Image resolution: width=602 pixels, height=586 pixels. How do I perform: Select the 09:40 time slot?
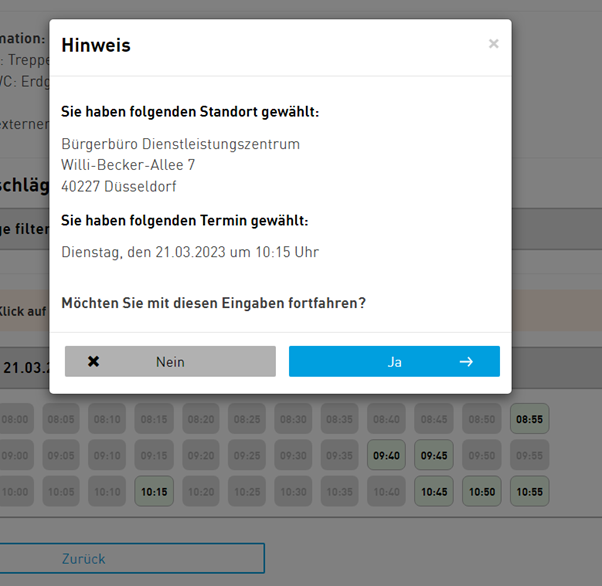(386, 455)
